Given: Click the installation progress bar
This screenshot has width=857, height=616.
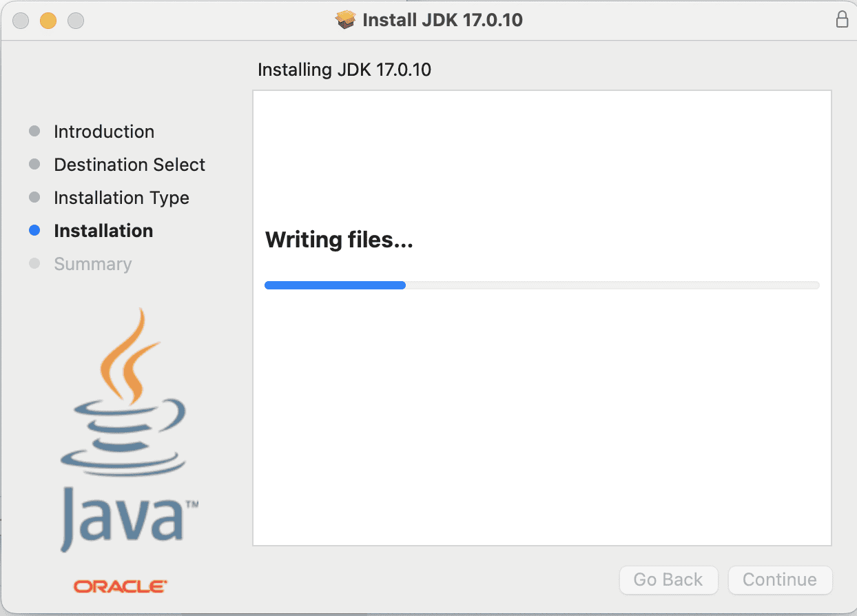Looking at the screenshot, I should pos(541,285).
